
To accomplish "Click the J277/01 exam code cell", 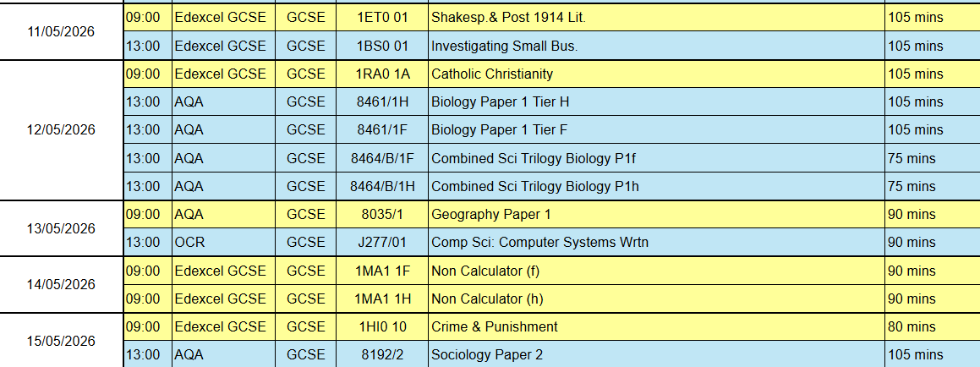I will click(382, 243).
